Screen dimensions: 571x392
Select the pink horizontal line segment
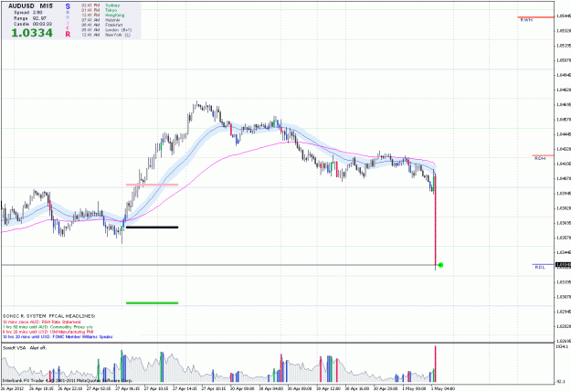click(x=152, y=185)
